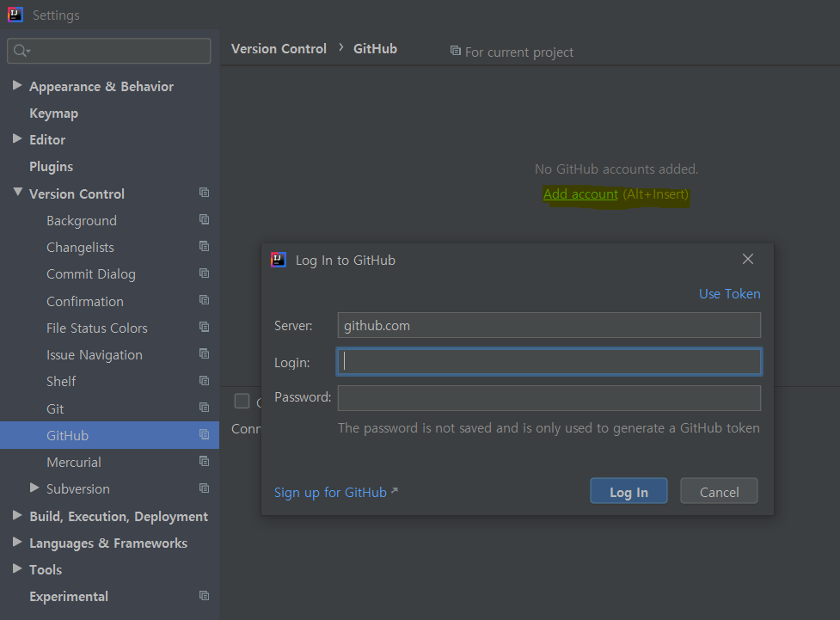
Task: Click the IntelliJ logo in Settings title bar
Action: click(x=15, y=15)
